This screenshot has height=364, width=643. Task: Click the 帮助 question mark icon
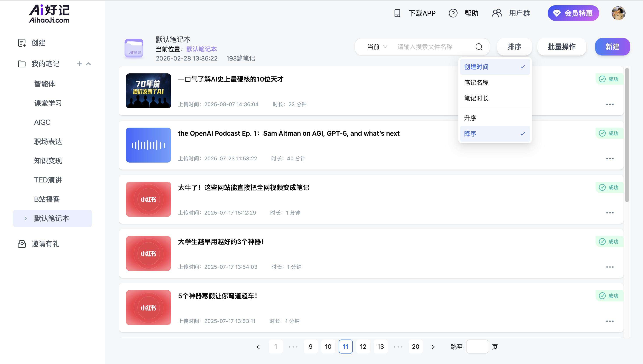453,13
